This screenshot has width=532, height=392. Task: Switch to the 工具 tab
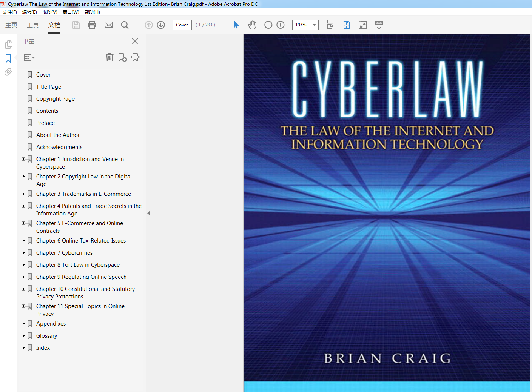[33, 25]
